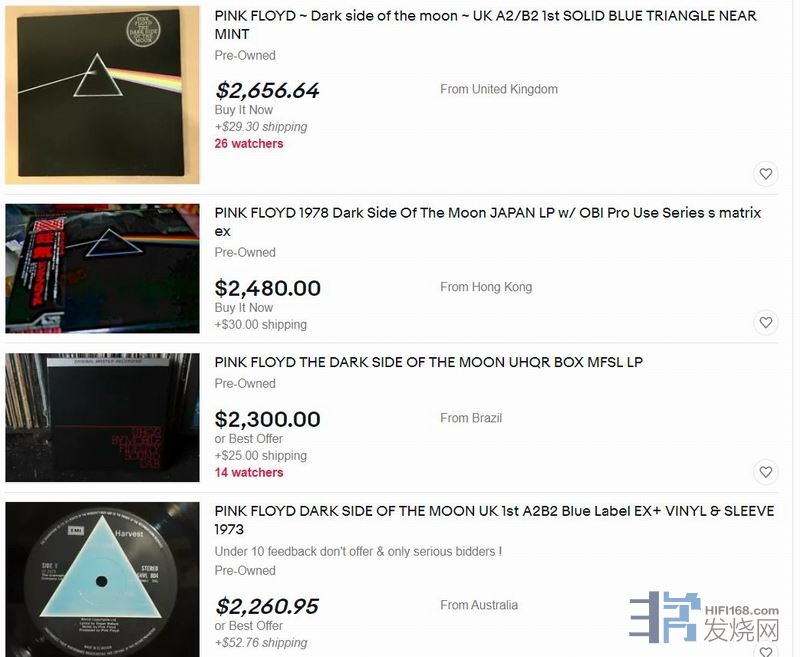Click the $2,300.00 price
The image size is (800, 657).
(268, 420)
